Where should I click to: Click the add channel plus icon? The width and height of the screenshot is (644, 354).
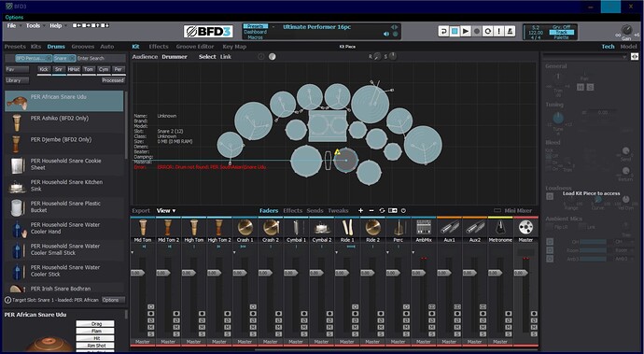[x=360, y=210]
